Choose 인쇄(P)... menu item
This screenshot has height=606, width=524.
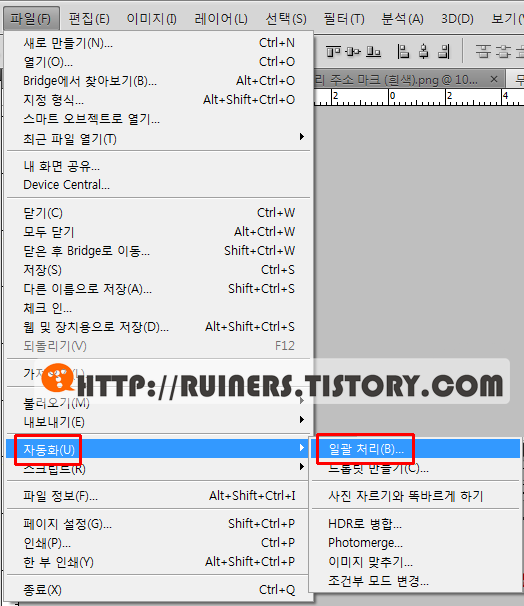[158, 543]
